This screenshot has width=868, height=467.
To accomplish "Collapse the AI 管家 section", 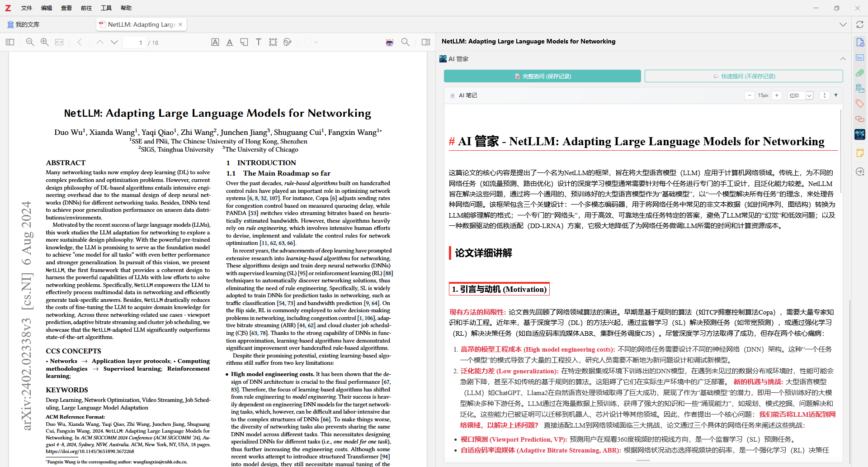I will click(843, 59).
